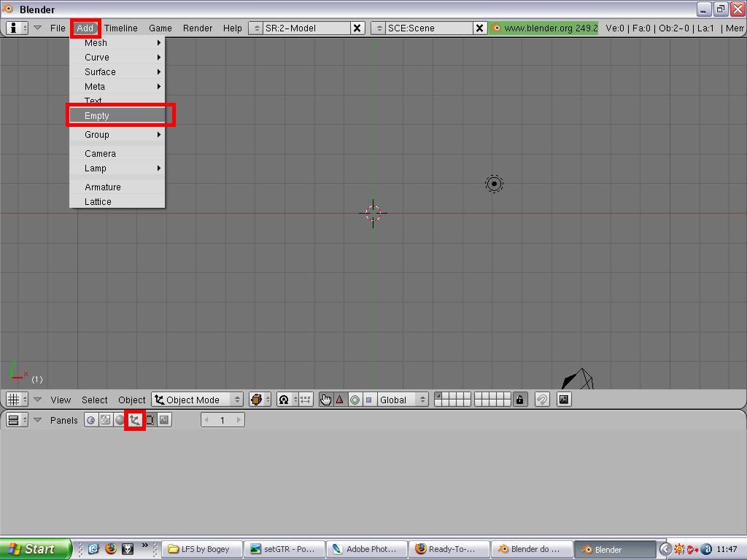Open the File menu
Viewport: 747px width, 560px height.
coord(58,28)
